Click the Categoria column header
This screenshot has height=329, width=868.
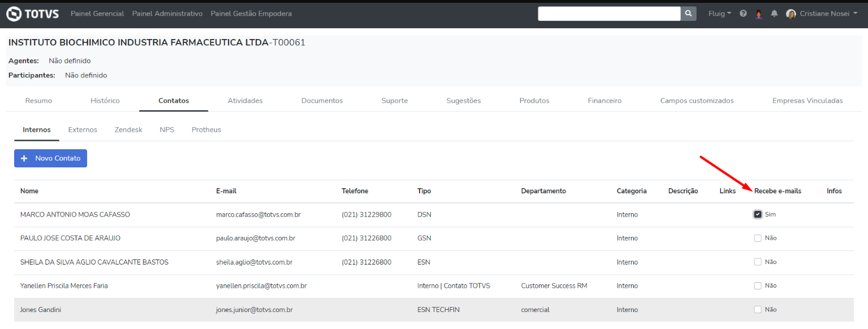pyautogui.click(x=632, y=191)
